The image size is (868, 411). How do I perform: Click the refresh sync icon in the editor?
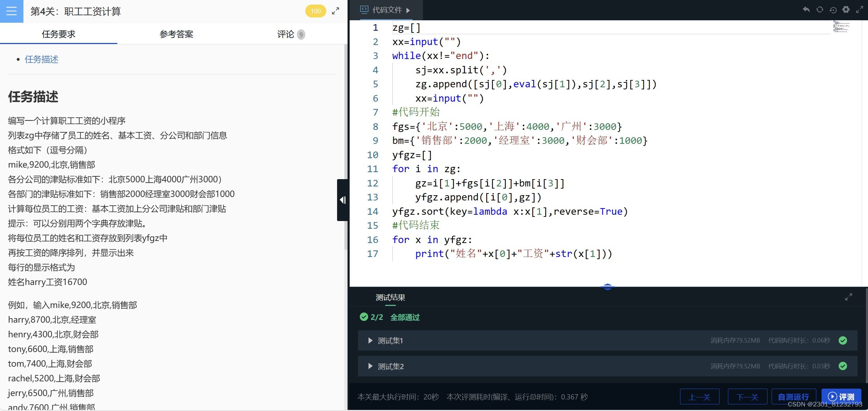(x=819, y=10)
